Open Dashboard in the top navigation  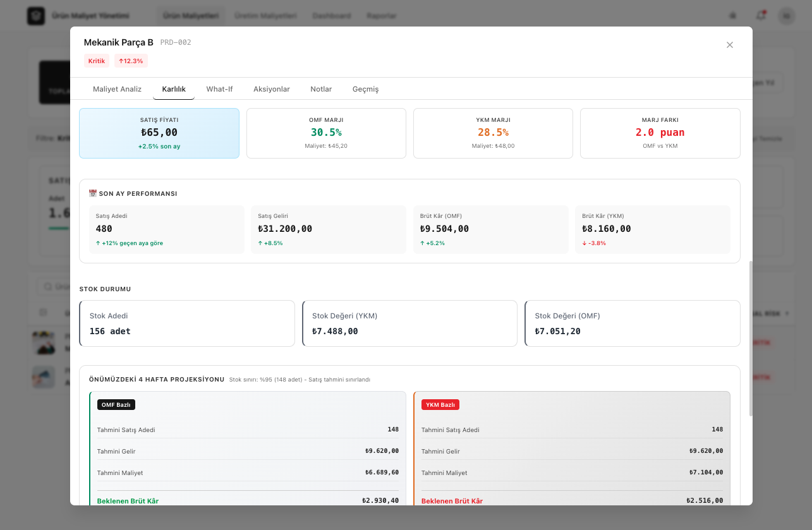point(332,16)
